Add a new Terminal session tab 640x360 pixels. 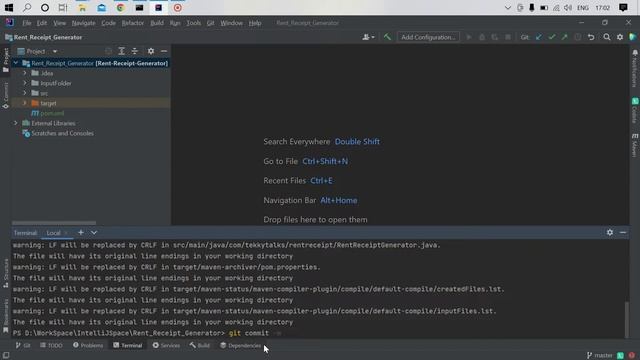81,232
